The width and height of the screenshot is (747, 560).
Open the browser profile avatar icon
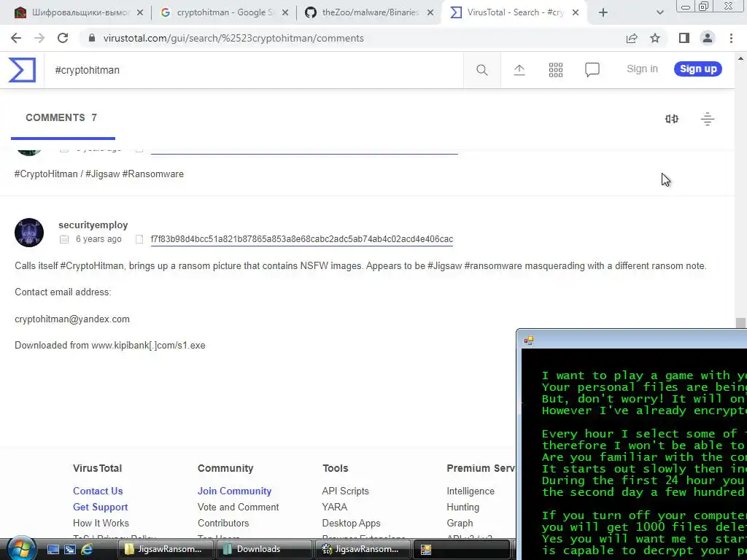(x=708, y=38)
